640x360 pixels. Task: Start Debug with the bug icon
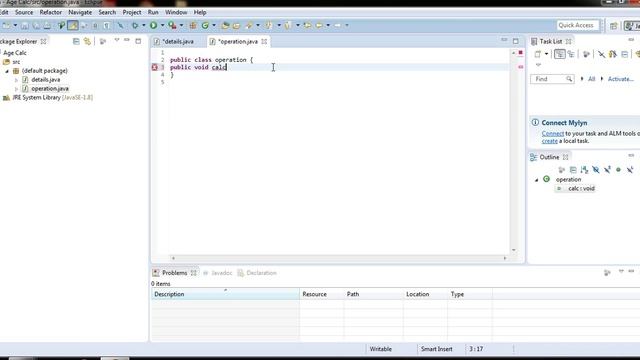click(x=134, y=25)
